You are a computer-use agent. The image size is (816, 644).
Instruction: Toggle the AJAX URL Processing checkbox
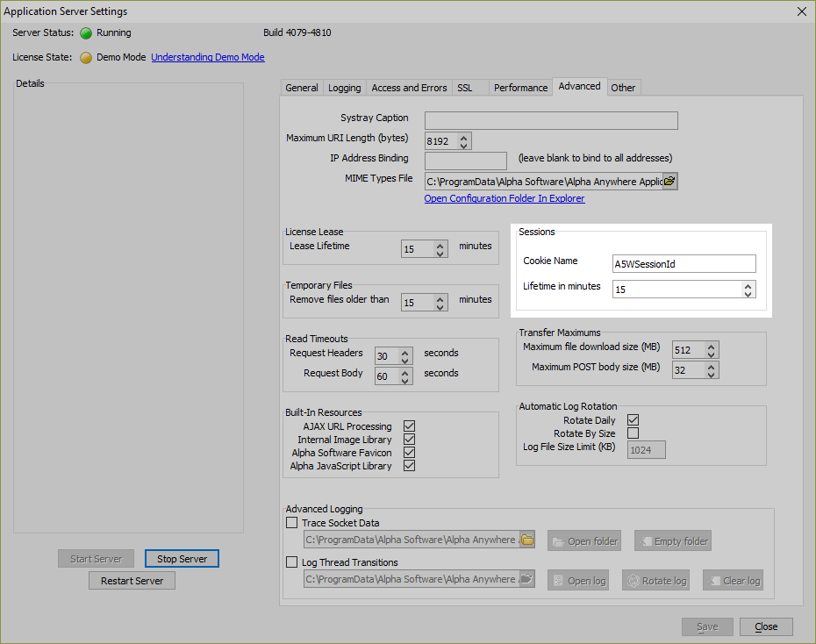tap(409, 426)
